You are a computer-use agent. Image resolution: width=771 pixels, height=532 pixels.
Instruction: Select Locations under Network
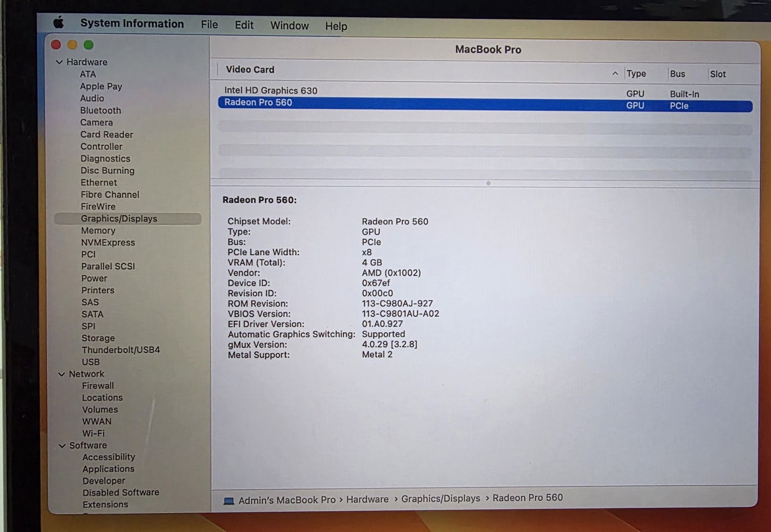click(x=103, y=398)
